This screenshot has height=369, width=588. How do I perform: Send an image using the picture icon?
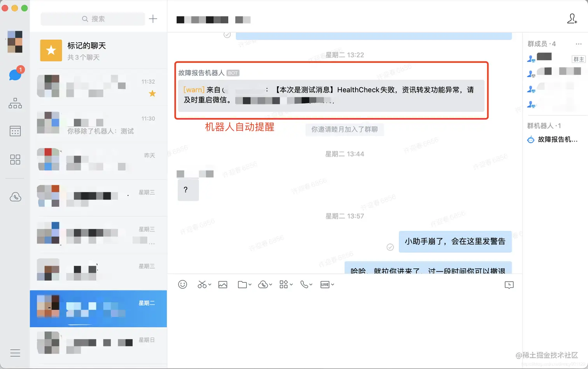(222, 284)
